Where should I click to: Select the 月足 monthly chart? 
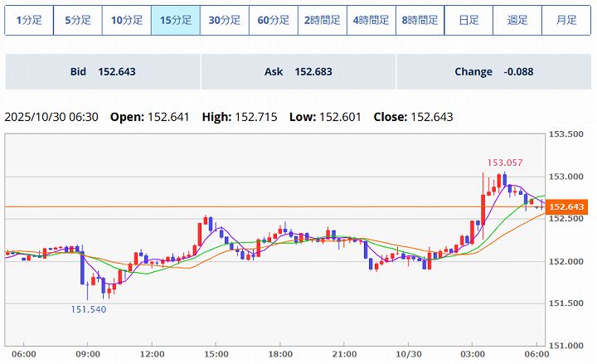click(566, 20)
